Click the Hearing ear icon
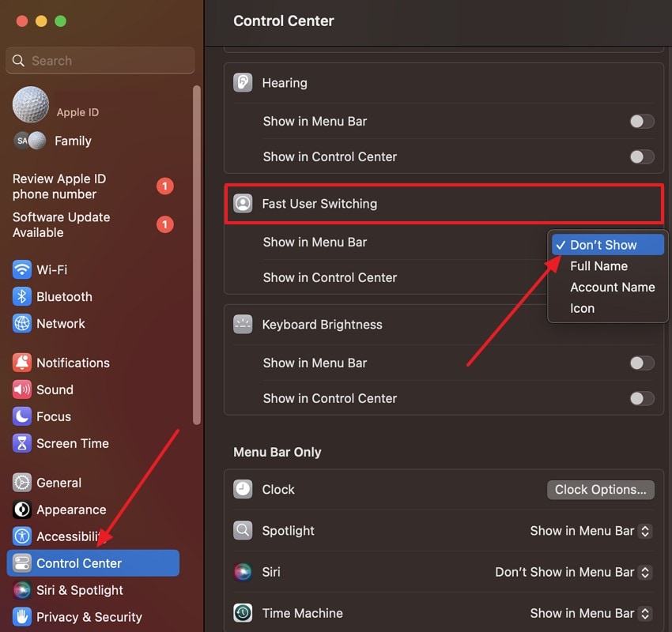672x632 pixels. pyautogui.click(x=243, y=83)
